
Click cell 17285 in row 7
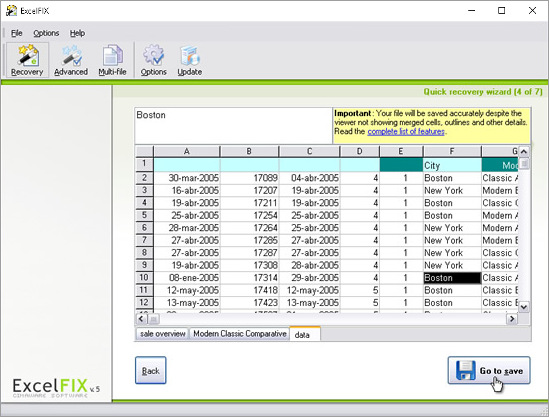coord(249,241)
